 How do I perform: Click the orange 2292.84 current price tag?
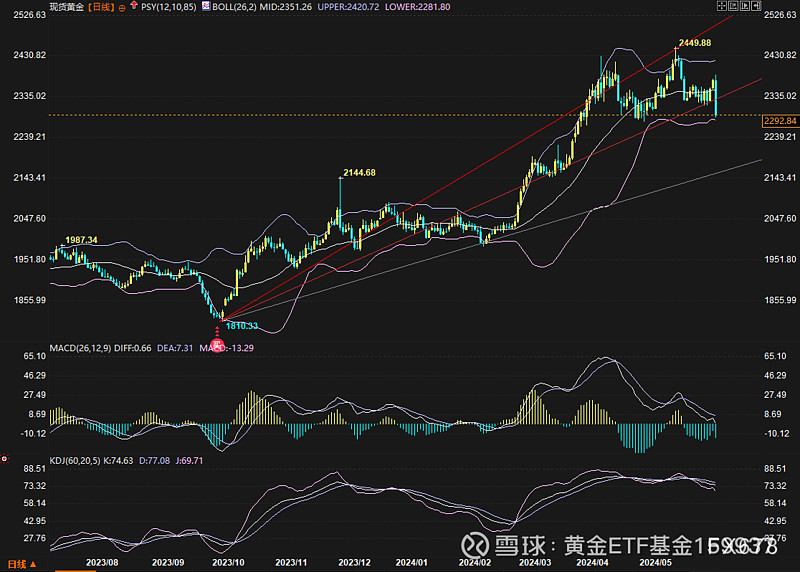780,121
